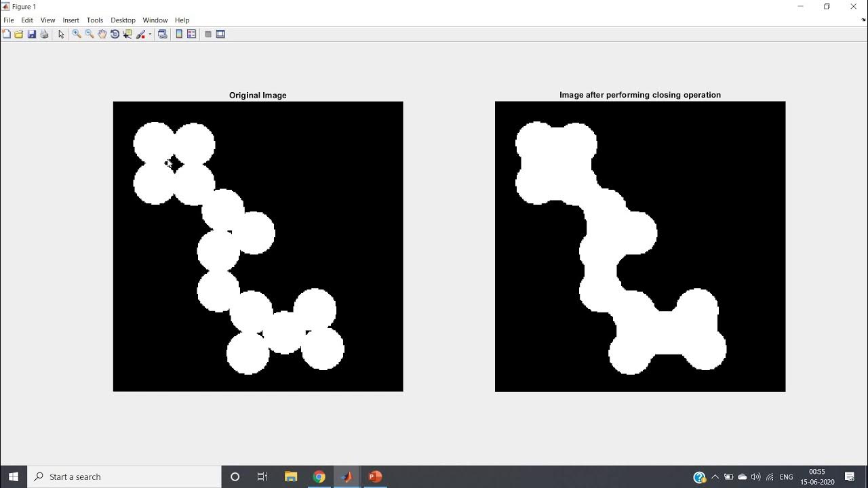Click the taskbar search box
This screenshot has width=868, height=488.
(124, 476)
